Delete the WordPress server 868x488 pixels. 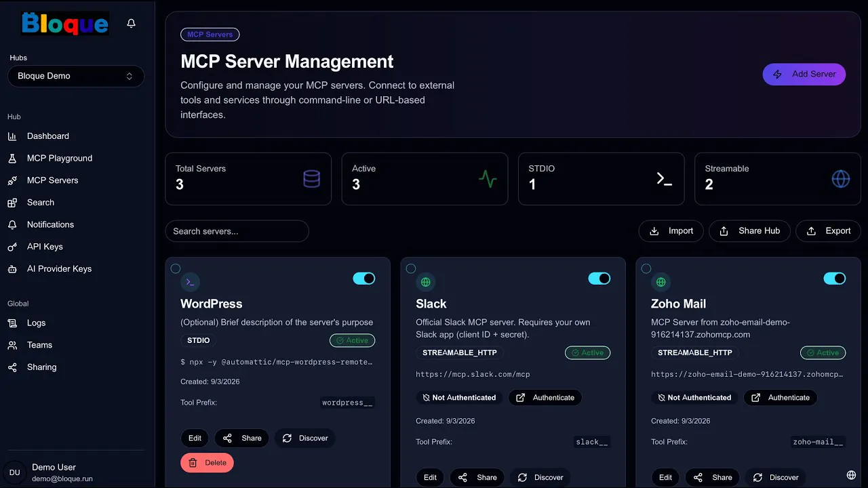pos(207,463)
